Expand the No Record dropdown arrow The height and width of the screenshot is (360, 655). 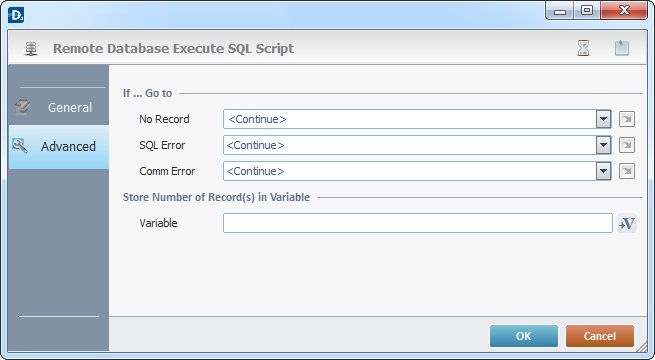tap(603, 119)
